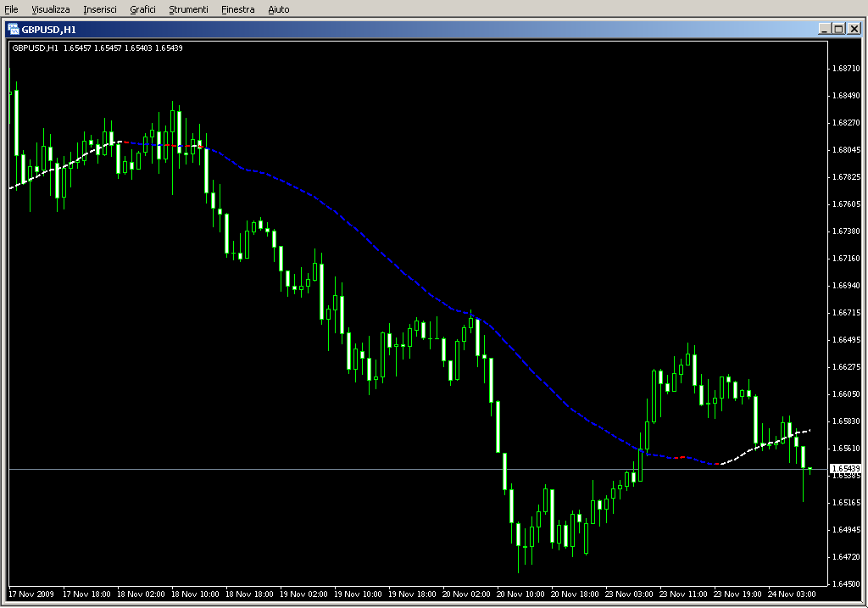
Task: Click the GBPUSD,H1 OHLC info label
Action: click(97, 48)
